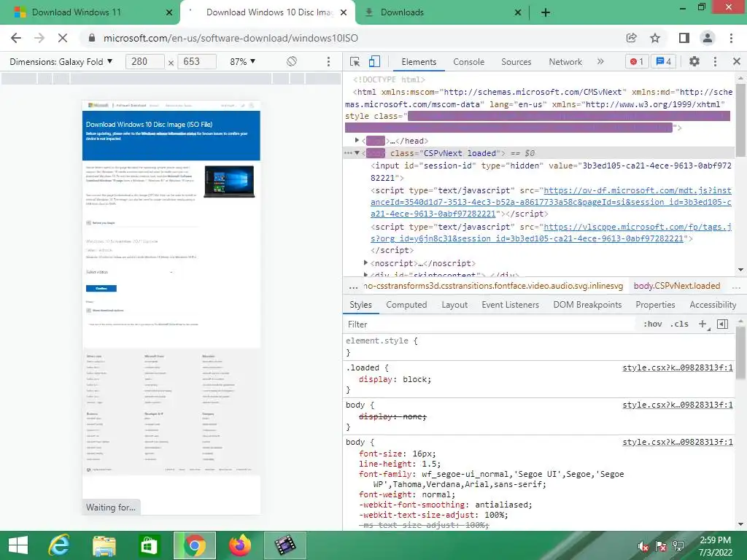
Task: Open DevTools customize three-dot menu
Action: 715,61
